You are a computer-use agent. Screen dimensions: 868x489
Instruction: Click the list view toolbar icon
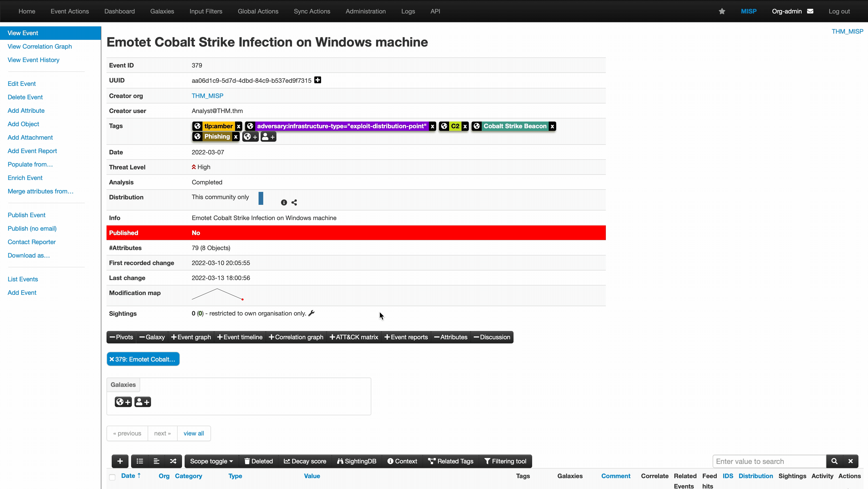click(x=140, y=461)
